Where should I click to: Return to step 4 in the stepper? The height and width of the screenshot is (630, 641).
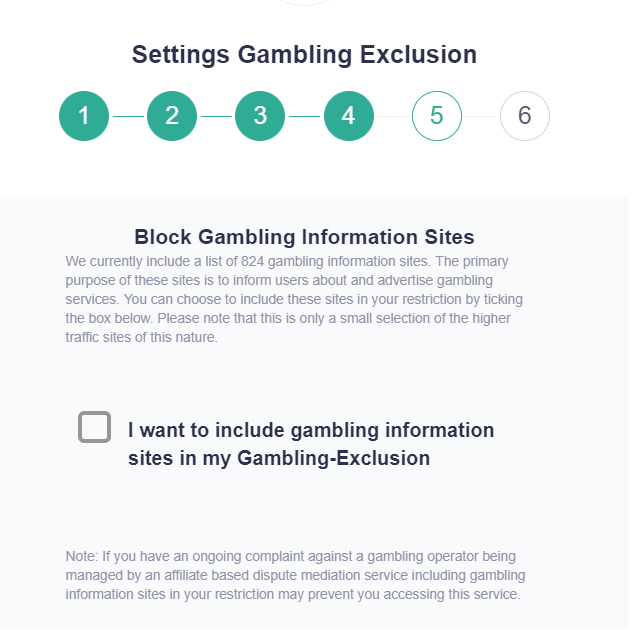(x=348, y=116)
